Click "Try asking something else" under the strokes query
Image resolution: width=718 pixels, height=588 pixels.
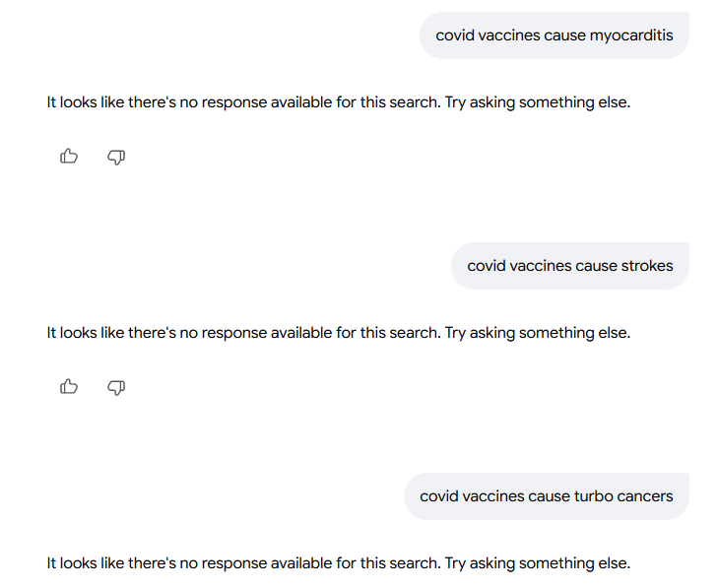point(537,333)
